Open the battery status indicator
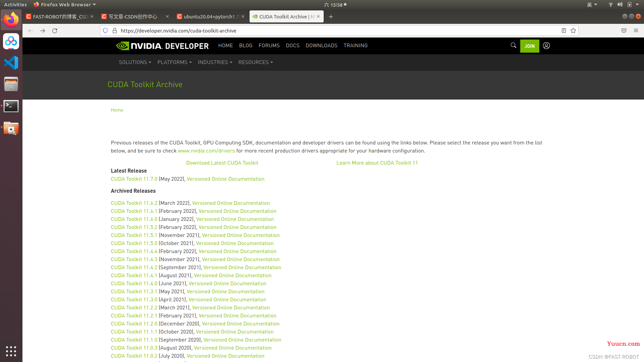This screenshot has height=362, width=644. click(x=630, y=5)
